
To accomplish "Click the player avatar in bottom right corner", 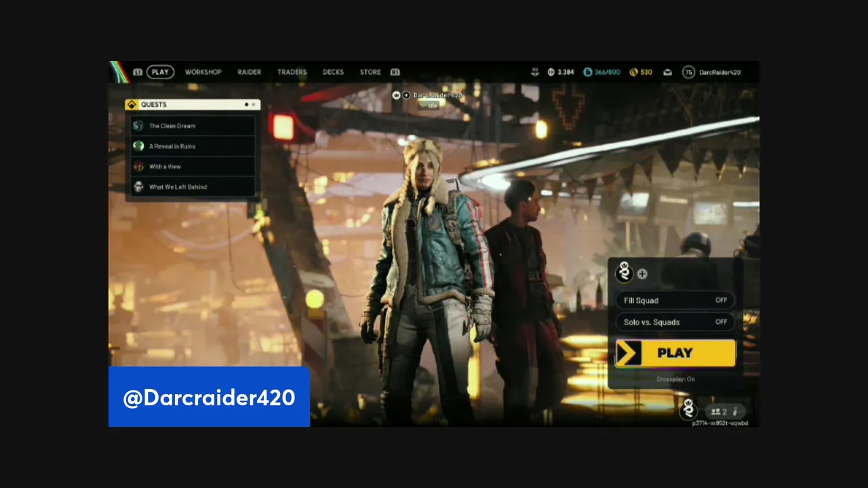I will pyautogui.click(x=688, y=409).
